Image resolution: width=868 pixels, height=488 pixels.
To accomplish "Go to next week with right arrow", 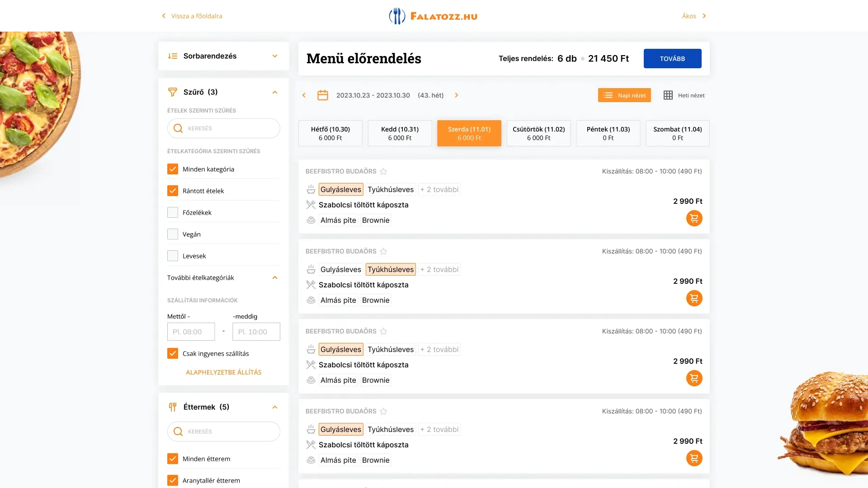I will point(457,95).
